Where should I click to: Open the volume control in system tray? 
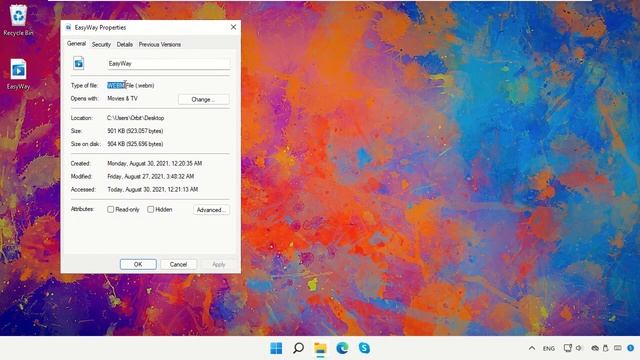pos(579,348)
